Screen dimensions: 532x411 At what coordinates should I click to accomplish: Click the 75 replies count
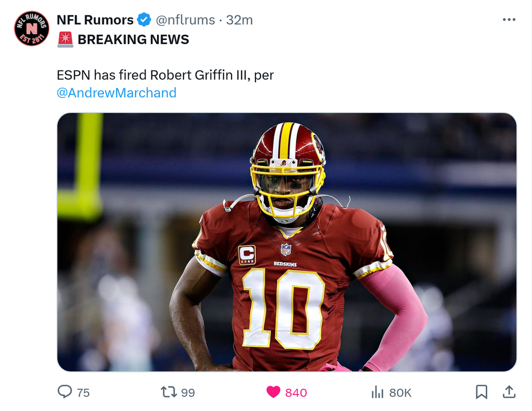point(83,393)
